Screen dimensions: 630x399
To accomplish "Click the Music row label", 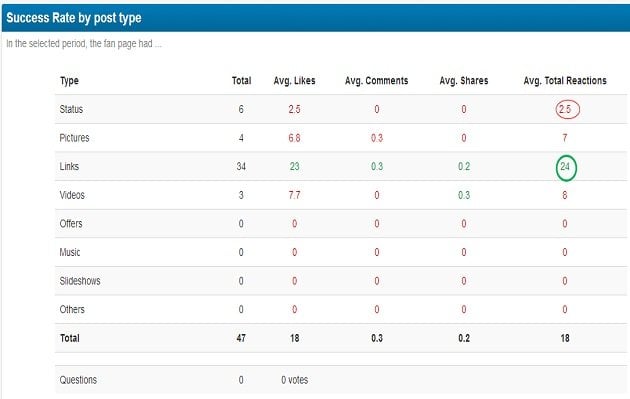I will pos(70,252).
